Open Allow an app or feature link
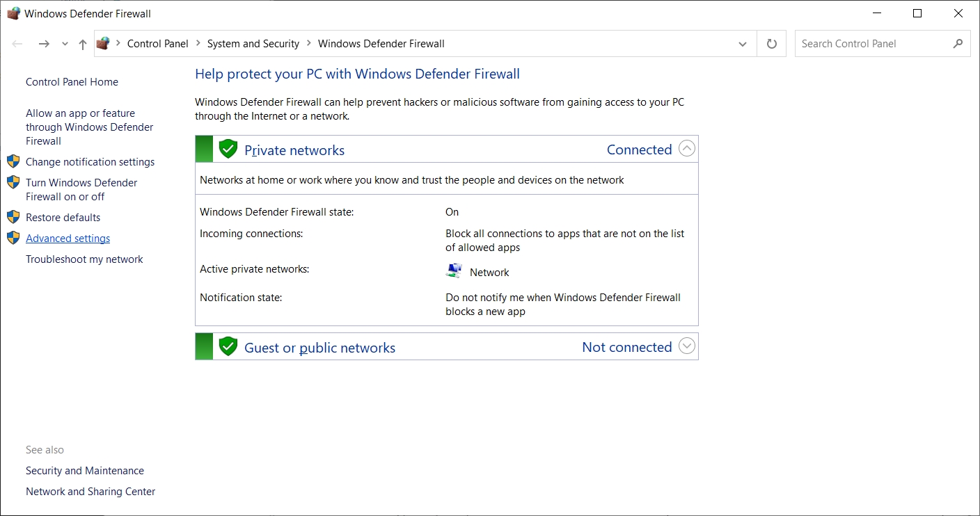Image resolution: width=980 pixels, height=516 pixels. point(89,127)
